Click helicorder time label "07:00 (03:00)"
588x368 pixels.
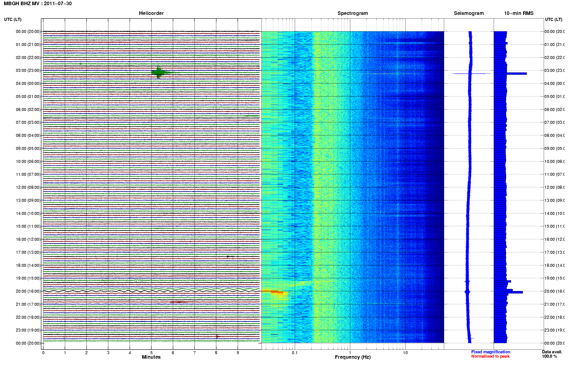[28, 122]
